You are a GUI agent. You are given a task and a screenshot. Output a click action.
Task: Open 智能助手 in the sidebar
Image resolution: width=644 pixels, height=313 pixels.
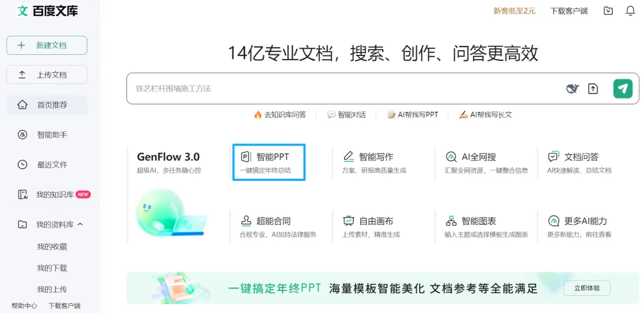tap(47, 135)
